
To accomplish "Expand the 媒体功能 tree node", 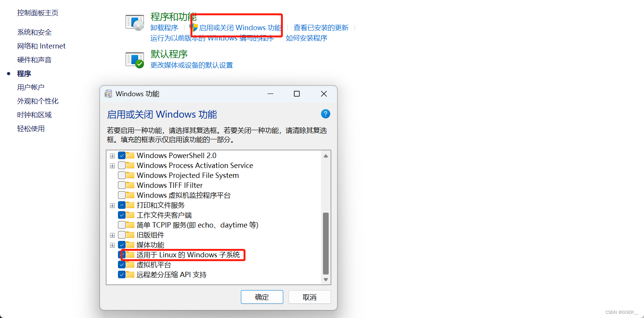I will [112, 245].
